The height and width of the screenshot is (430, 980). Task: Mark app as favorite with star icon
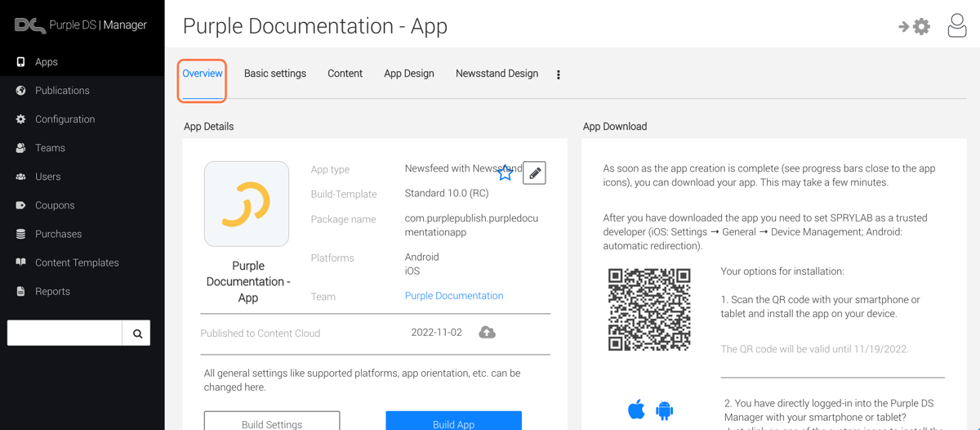point(506,172)
